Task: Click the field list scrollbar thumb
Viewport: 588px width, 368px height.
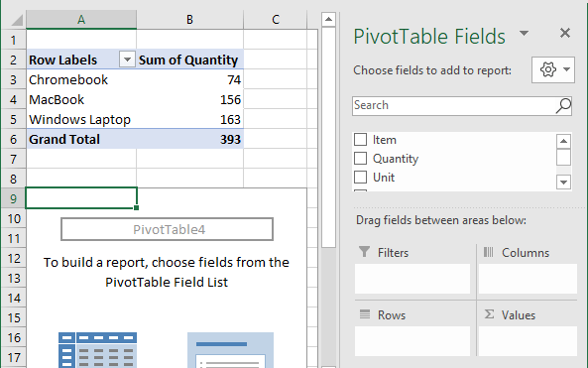Action: tap(563, 157)
